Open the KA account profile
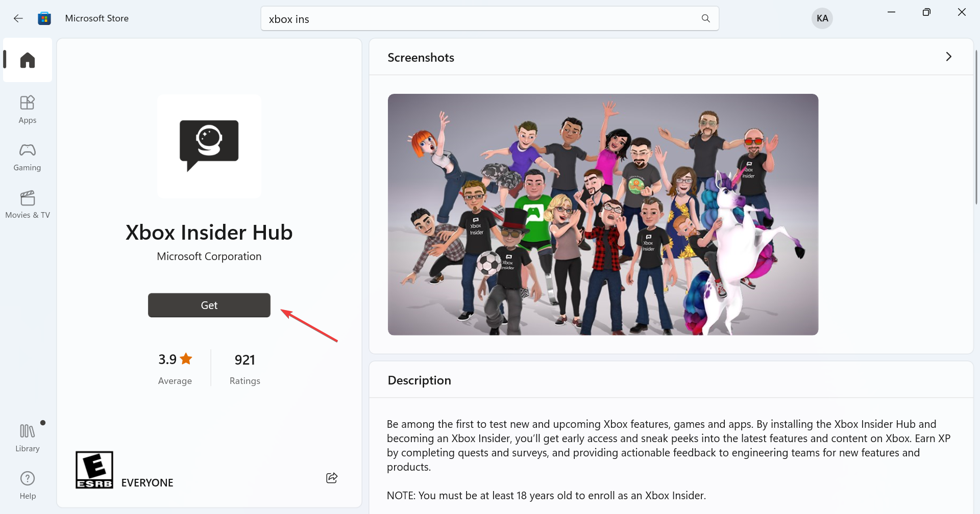This screenshot has width=980, height=514. pos(822,18)
